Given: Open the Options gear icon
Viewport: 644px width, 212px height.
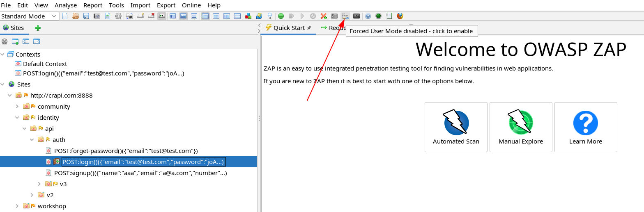Looking at the screenshot, I should [118, 16].
